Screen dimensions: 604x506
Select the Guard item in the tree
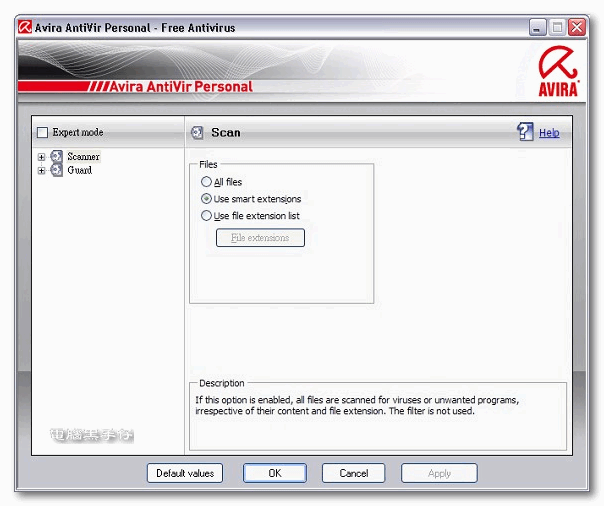(80, 170)
